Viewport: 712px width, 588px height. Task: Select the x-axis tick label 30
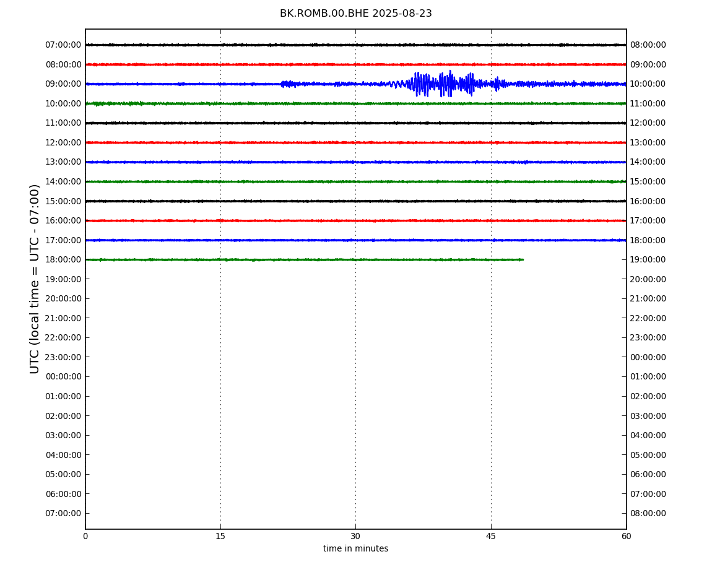coord(355,537)
